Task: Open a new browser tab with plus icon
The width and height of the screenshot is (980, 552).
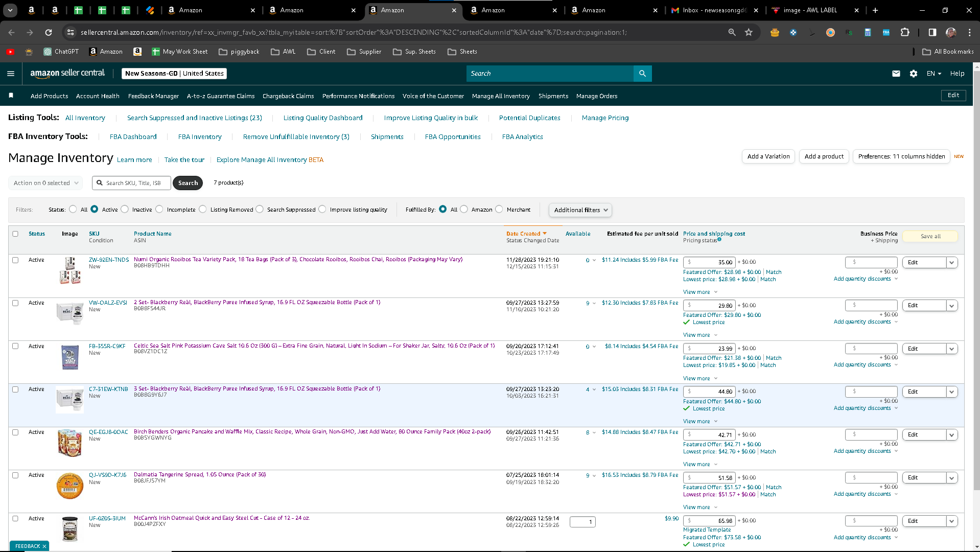Action: pos(875,10)
